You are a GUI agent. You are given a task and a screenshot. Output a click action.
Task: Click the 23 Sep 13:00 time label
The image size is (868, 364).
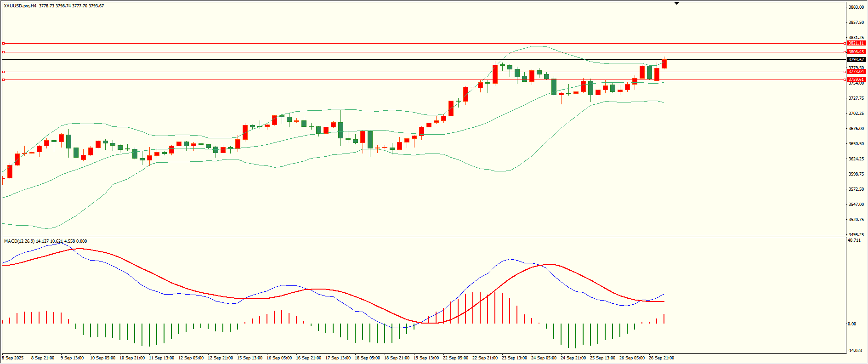515,358
